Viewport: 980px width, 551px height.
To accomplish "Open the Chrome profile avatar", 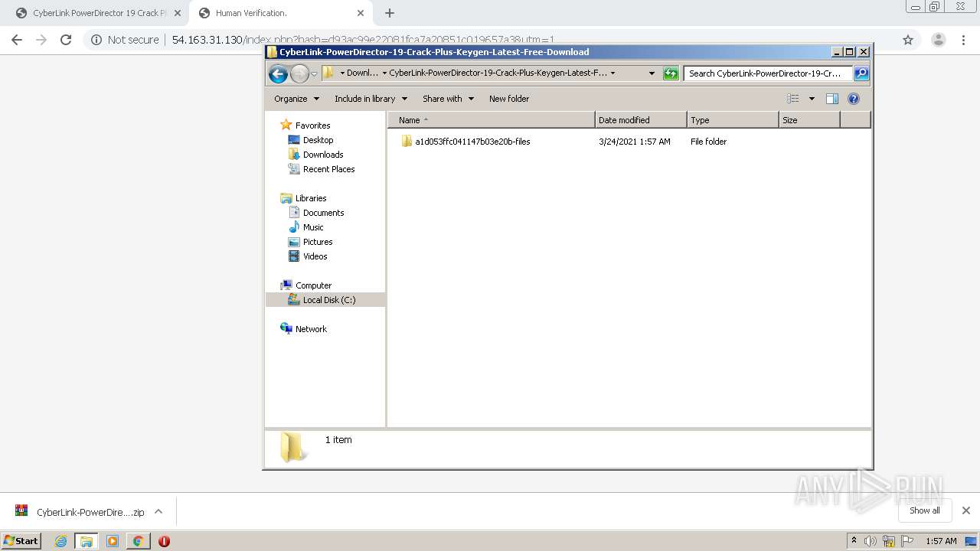I will click(939, 40).
